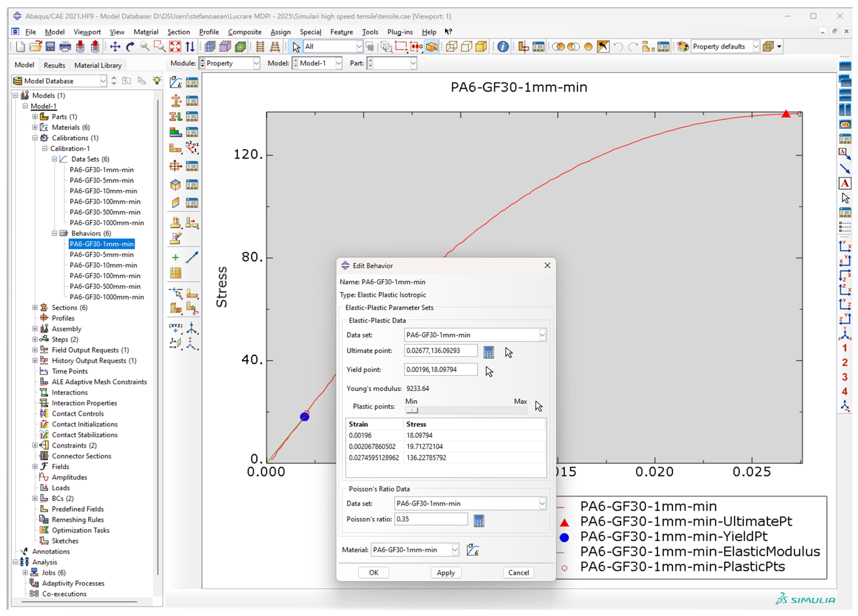Click the Pan View tool

pyautogui.click(x=115, y=46)
